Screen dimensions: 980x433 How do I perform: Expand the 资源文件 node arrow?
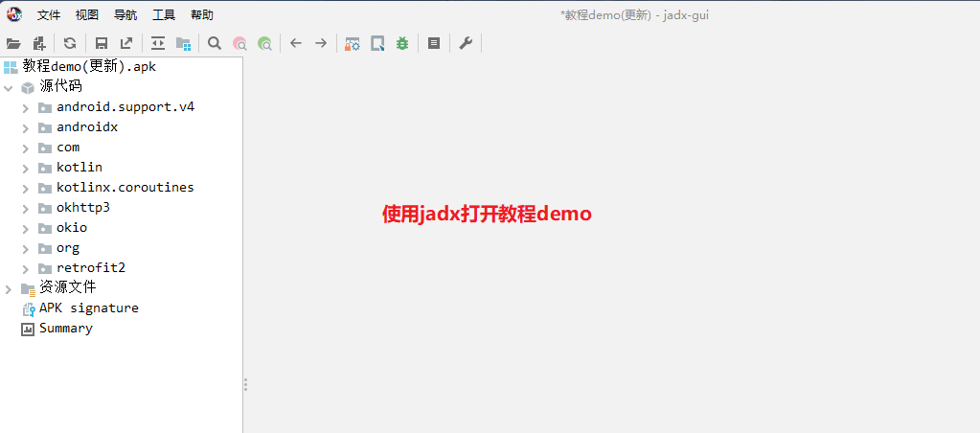tap(8, 288)
